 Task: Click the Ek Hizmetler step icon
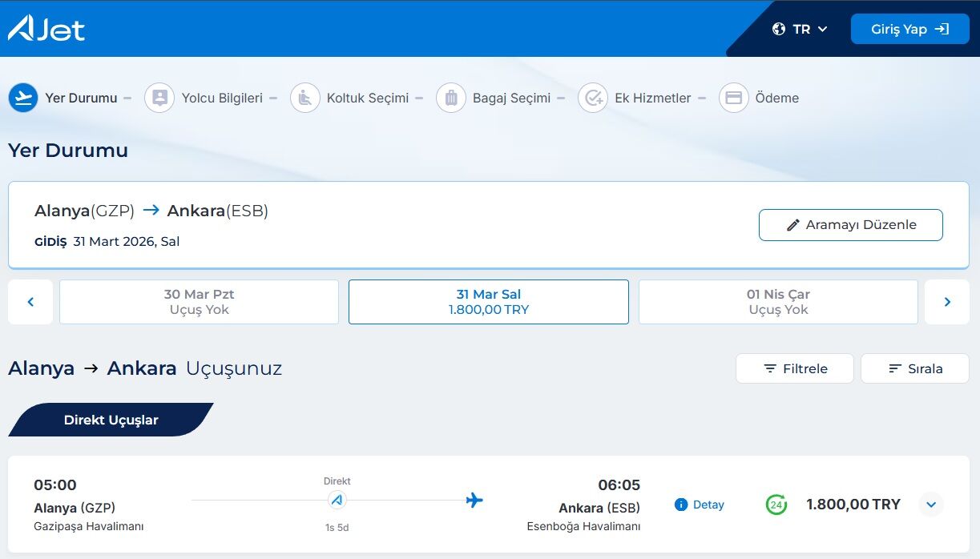pyautogui.click(x=593, y=98)
